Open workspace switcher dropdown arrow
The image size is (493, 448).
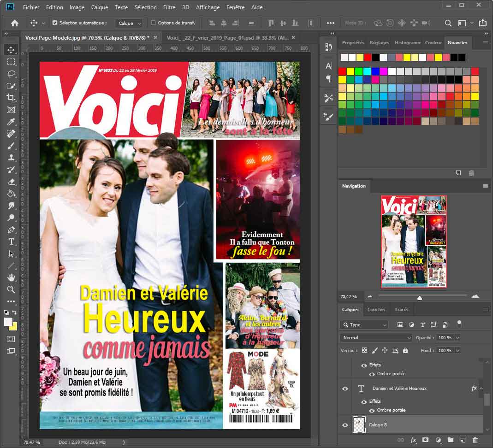472,23
